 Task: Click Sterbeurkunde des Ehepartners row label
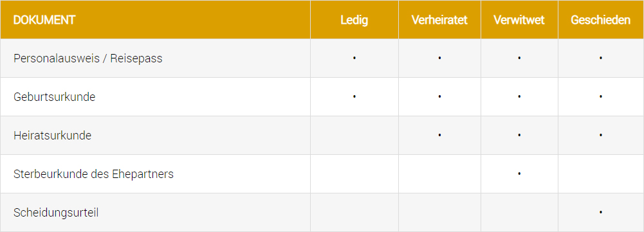click(x=94, y=174)
